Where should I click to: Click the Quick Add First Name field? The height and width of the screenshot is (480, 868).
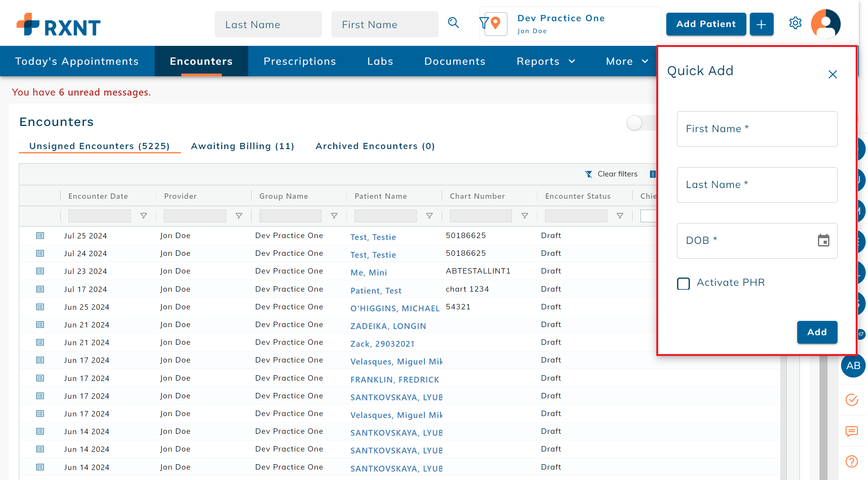757,129
